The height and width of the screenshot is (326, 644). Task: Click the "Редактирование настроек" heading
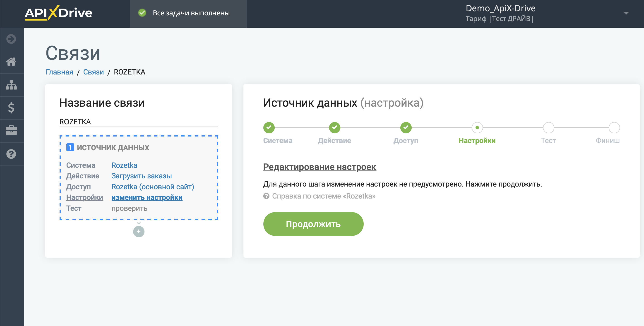tap(320, 167)
